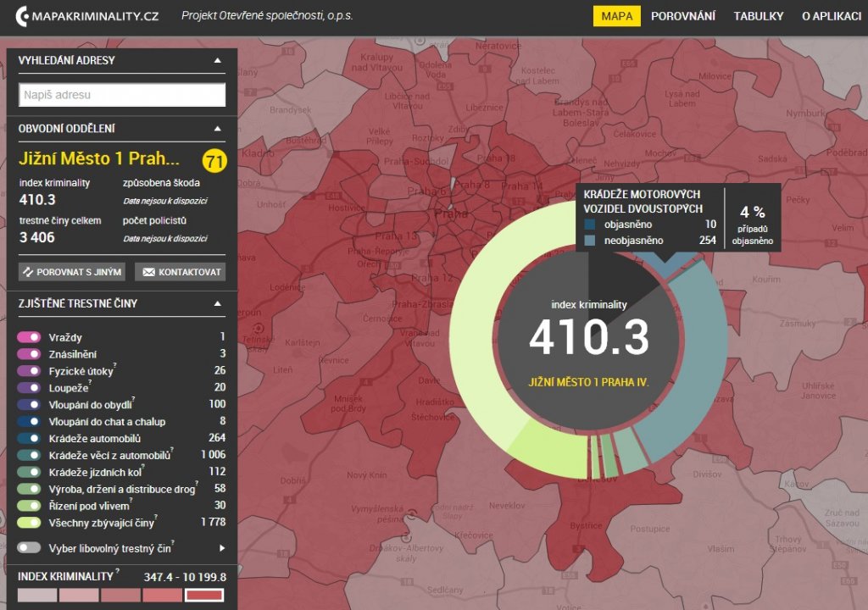Screen dimensions: 868x610
Task: Click the Napiš adresu address field
Action: pos(122,95)
